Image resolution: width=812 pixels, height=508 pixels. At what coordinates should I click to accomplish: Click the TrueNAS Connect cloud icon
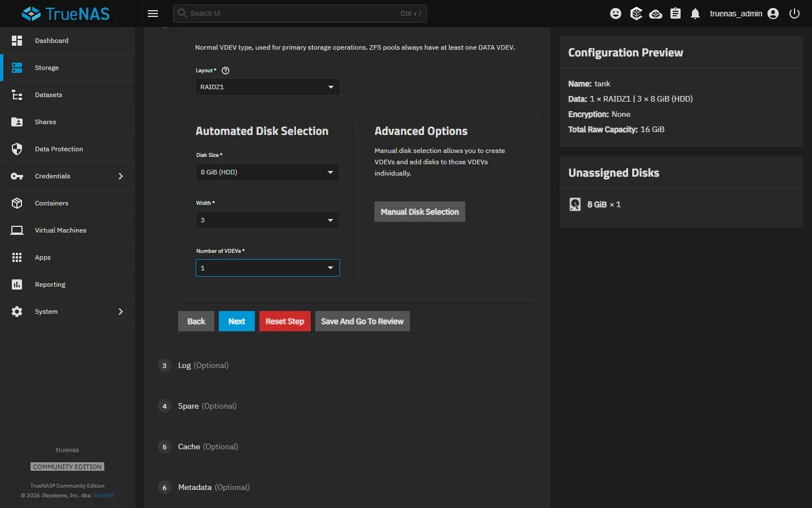click(x=656, y=14)
